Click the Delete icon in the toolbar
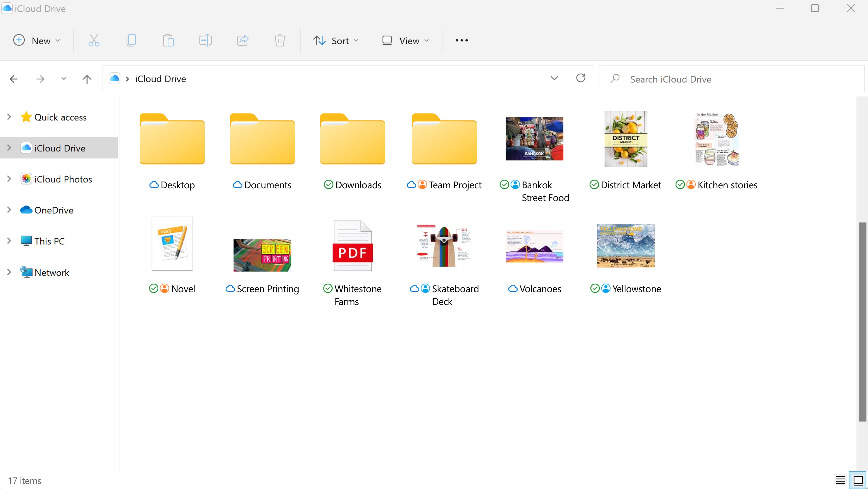Viewport: 868px width, 489px height. (x=280, y=40)
